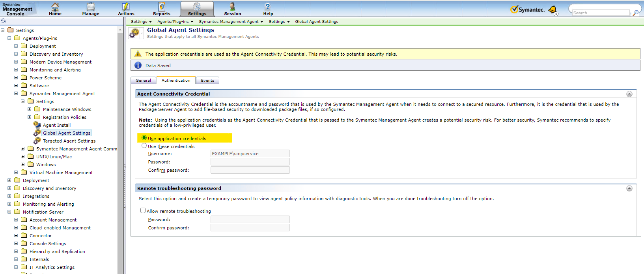Open the Settings toolbar icon
644x274 pixels.
pos(197,9)
